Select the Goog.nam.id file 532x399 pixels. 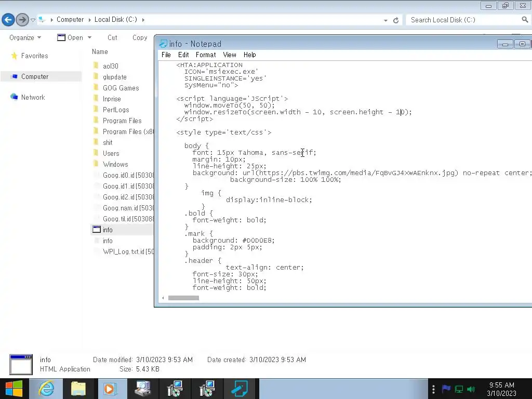click(x=128, y=208)
